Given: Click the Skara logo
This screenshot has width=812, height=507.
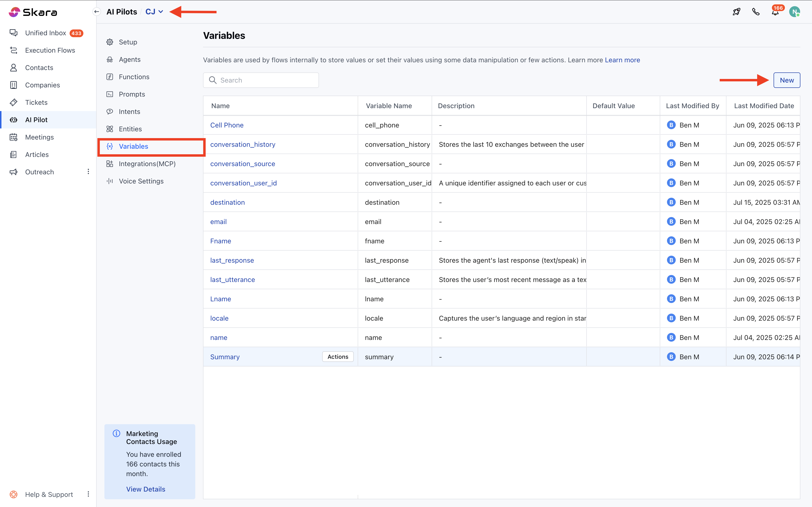Looking at the screenshot, I should tap(33, 12).
